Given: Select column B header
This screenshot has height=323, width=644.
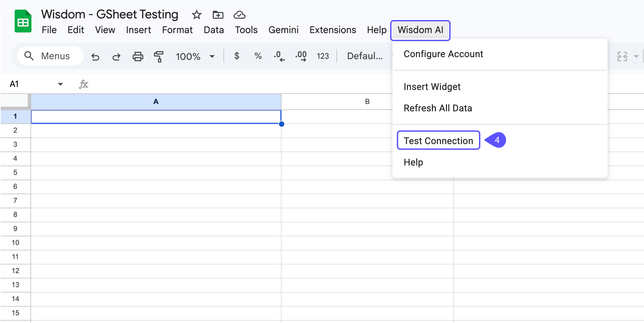Looking at the screenshot, I should point(367,102).
